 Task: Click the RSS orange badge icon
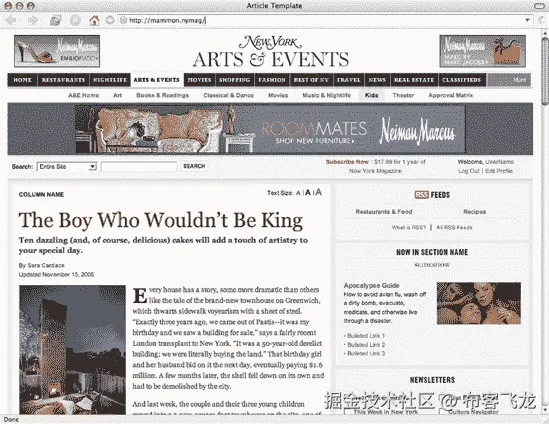pos(421,195)
